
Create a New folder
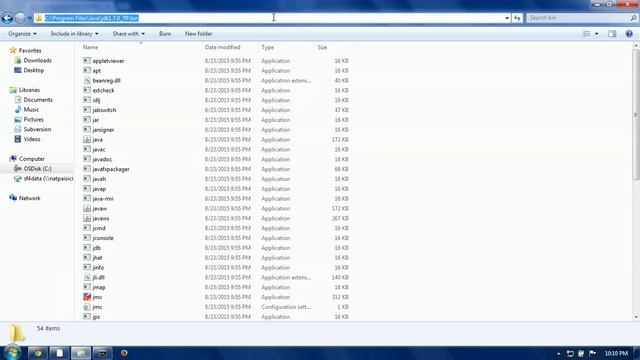pos(198,34)
